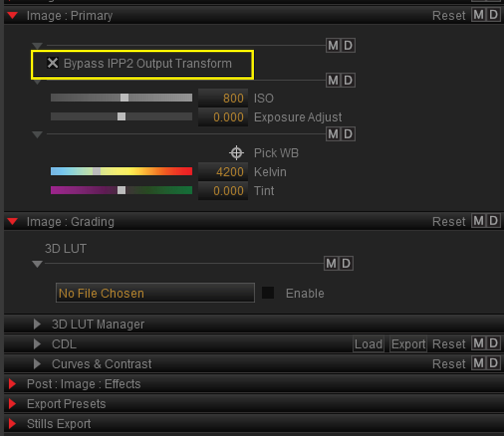Click the M icon on the 3D LUT divider
The image size is (504, 436).
click(331, 263)
